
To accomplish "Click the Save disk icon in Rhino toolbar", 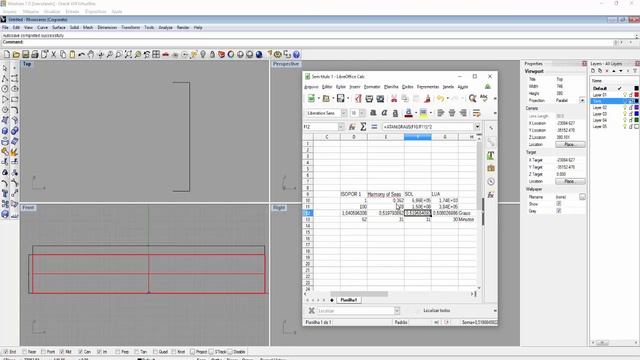I will pyautogui.click(x=25, y=54).
